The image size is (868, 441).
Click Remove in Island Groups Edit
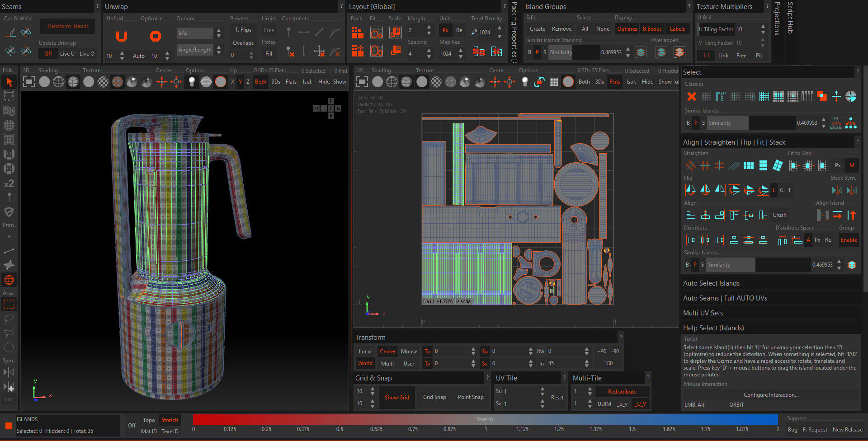pyautogui.click(x=561, y=29)
